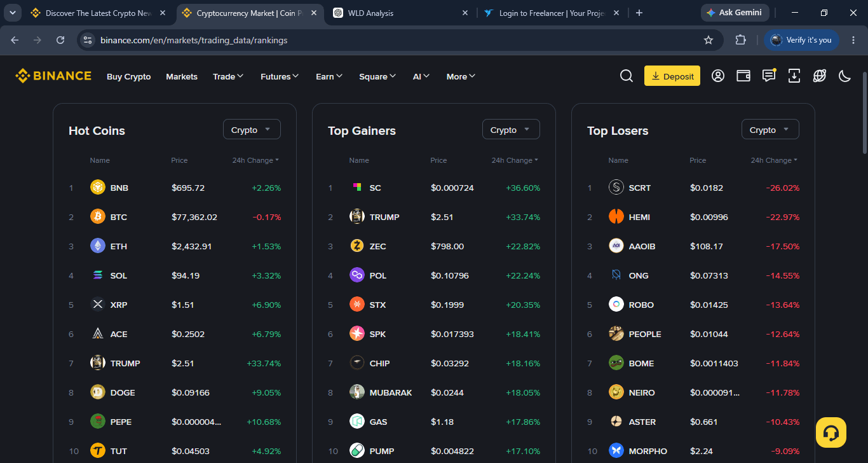Image resolution: width=868 pixels, height=463 pixels.
Task: Click the Ask Gemini button
Action: (735, 13)
